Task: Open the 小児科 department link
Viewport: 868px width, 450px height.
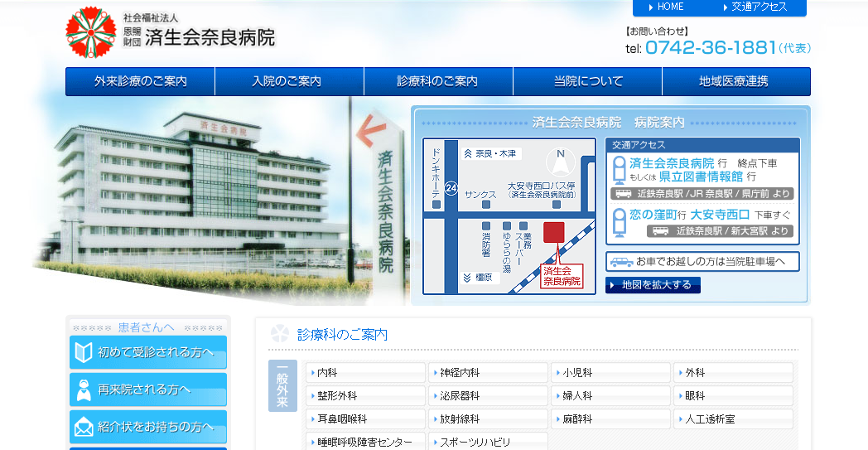Action: coord(610,373)
